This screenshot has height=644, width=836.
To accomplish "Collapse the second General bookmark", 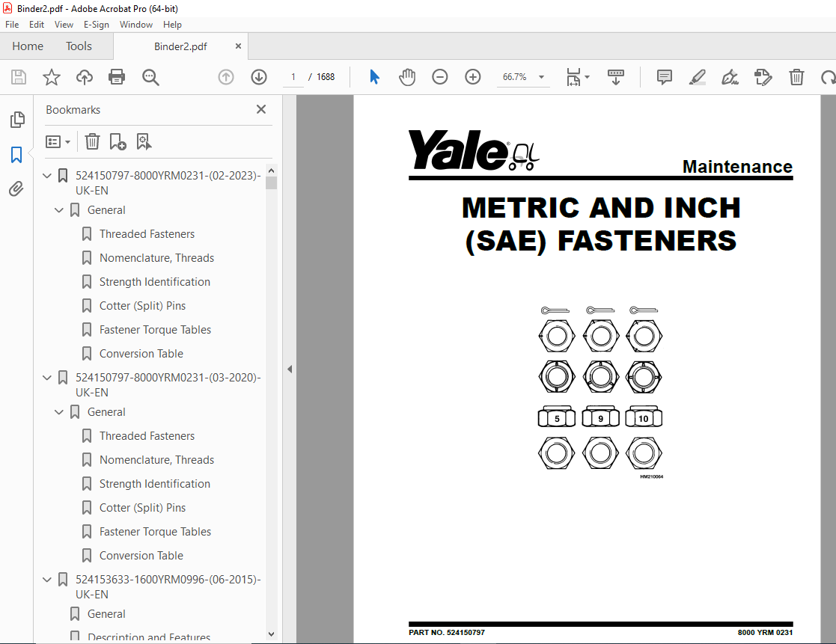I will (x=59, y=412).
